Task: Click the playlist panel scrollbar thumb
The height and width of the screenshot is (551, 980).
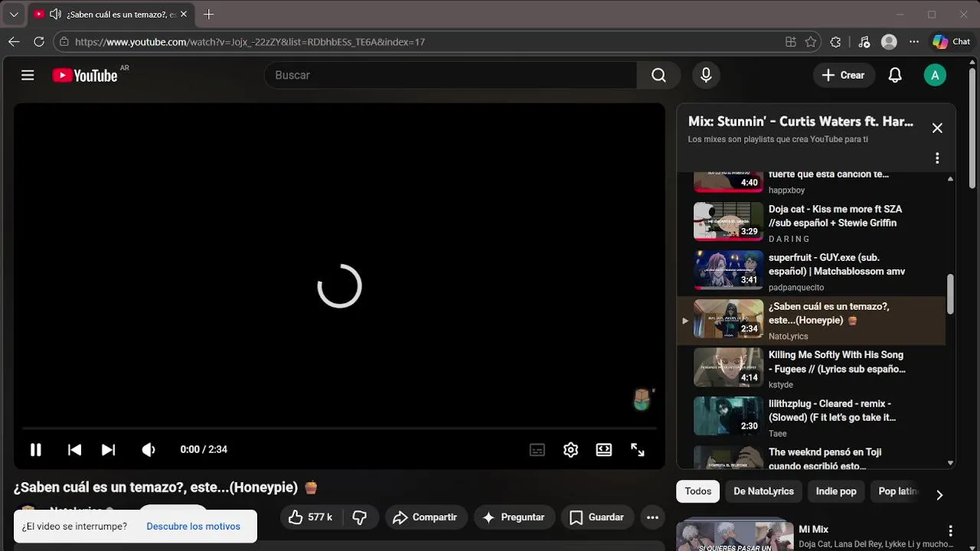Action: pos(950,294)
